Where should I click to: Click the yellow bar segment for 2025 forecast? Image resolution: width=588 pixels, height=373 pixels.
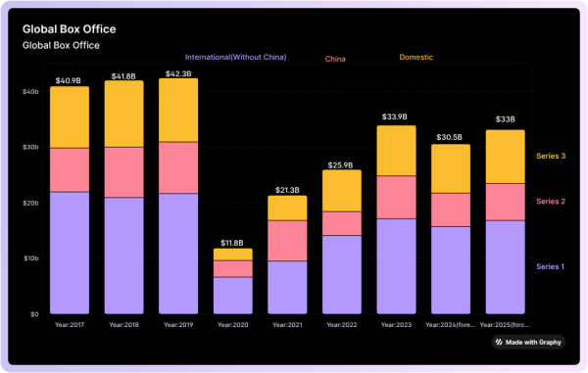coord(505,157)
